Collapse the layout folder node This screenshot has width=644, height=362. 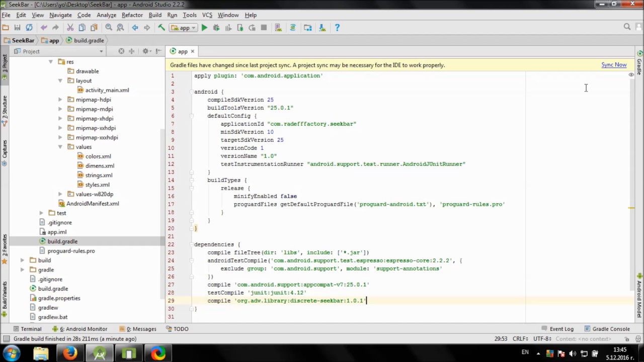pyautogui.click(x=60, y=80)
